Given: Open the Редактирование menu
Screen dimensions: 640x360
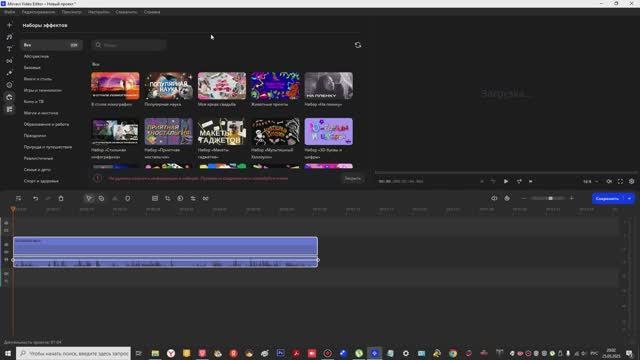Looking at the screenshot, I should [38, 12].
